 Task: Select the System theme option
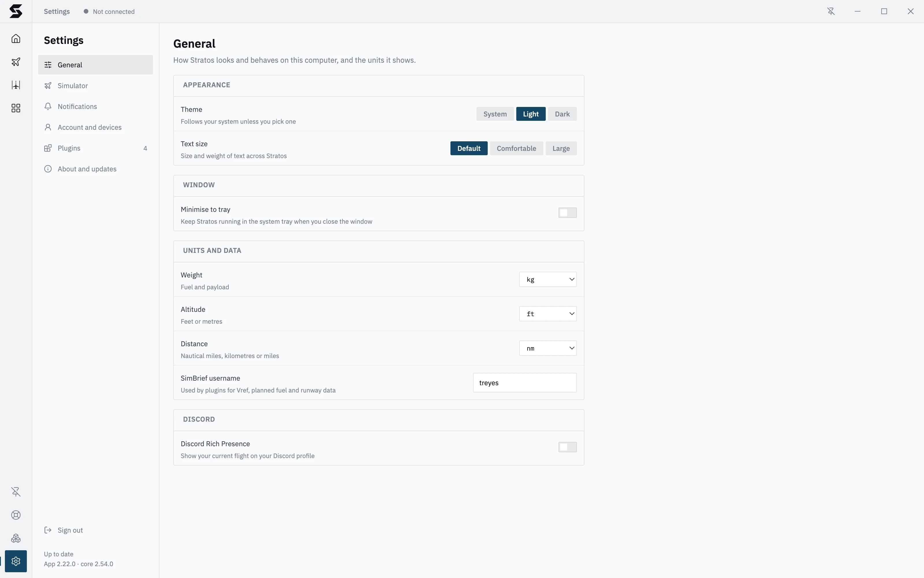(x=495, y=114)
